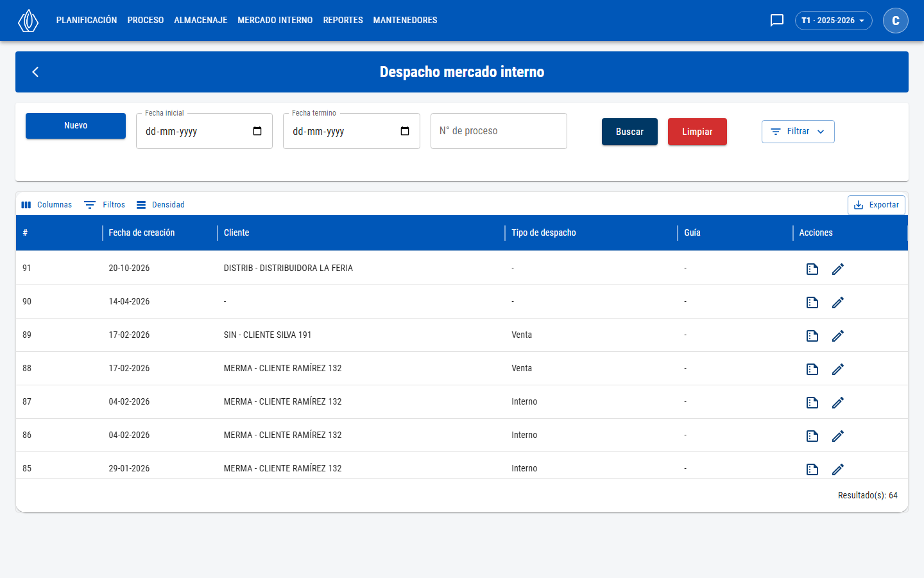Open the chat messages icon
Image resolution: width=924 pixels, height=578 pixels.
click(777, 21)
